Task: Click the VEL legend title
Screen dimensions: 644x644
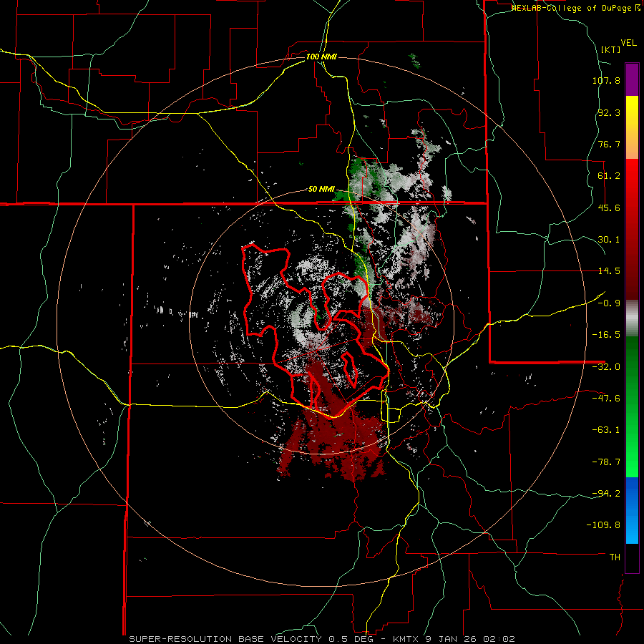Action: [x=628, y=43]
